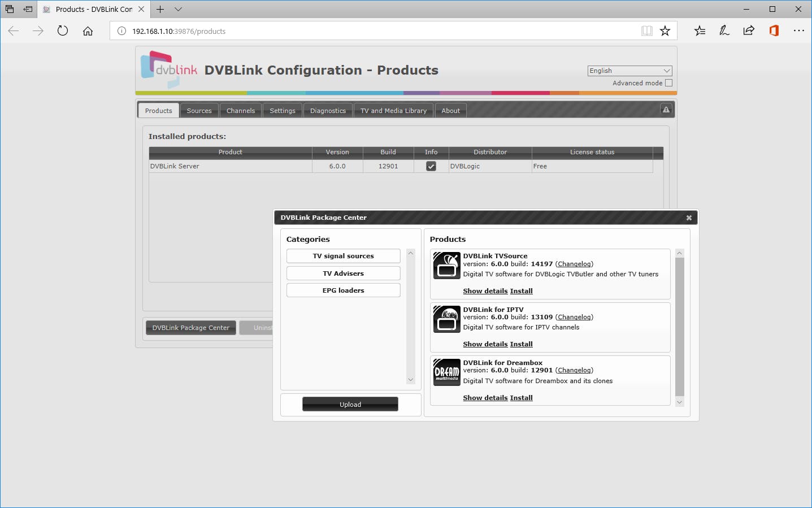Click the Upload button
Image resolution: width=812 pixels, height=508 pixels.
coord(350,405)
